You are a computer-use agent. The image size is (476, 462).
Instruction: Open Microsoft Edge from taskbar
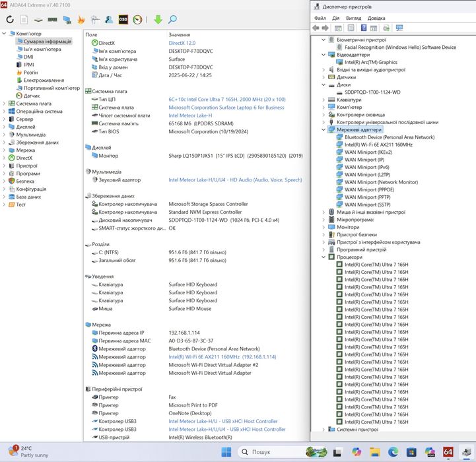[x=393, y=452]
